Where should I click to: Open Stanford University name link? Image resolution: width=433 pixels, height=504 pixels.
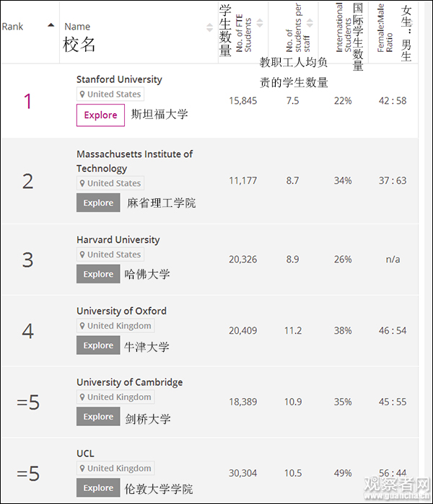point(119,79)
